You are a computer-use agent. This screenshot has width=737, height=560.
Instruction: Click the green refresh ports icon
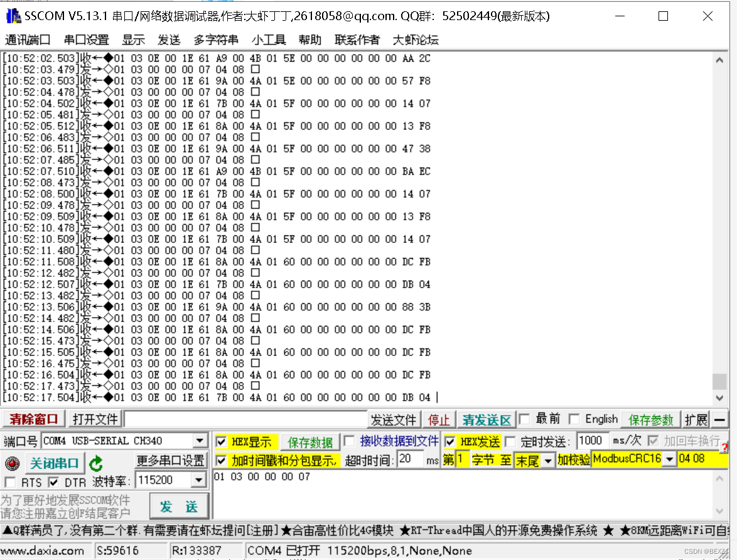96,463
